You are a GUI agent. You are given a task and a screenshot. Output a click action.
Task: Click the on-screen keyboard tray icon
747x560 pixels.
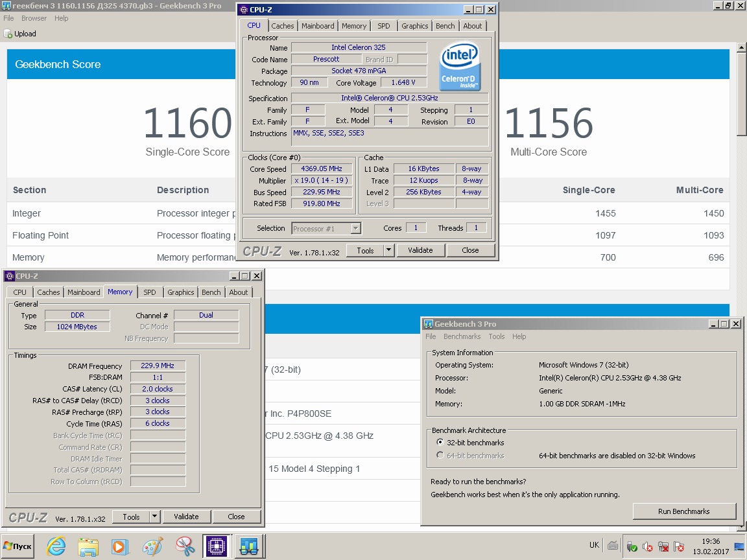[613, 546]
